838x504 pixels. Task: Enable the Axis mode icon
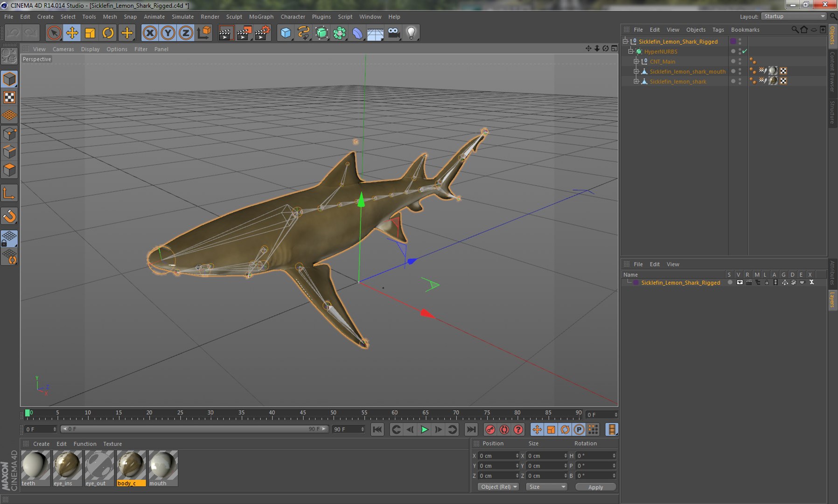(x=9, y=193)
